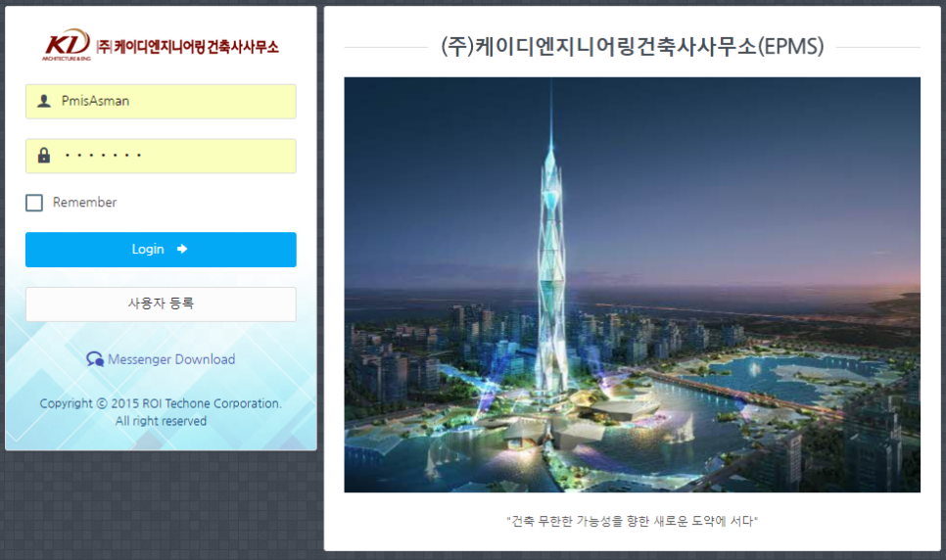
Task: Click the Copyright 2015 ROI Techone text
Action: [161, 403]
